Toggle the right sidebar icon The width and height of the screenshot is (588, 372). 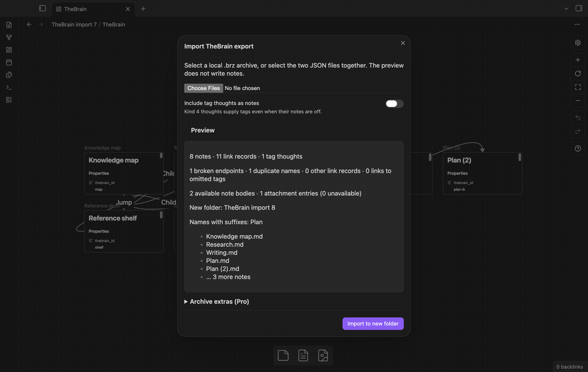[x=579, y=8]
